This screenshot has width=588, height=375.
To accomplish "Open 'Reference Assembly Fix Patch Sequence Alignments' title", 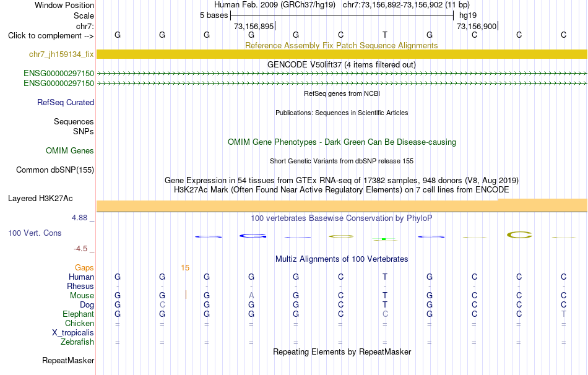I will (x=341, y=45).
